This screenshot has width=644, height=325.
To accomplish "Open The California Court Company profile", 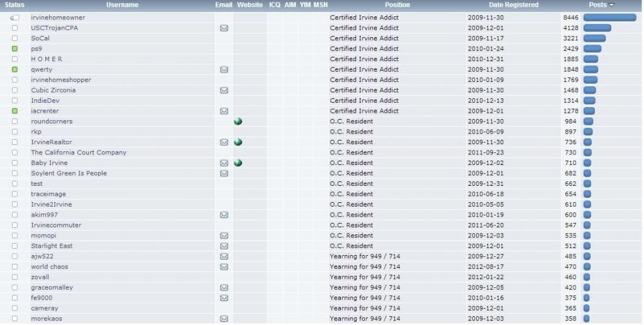I will tap(79, 152).
